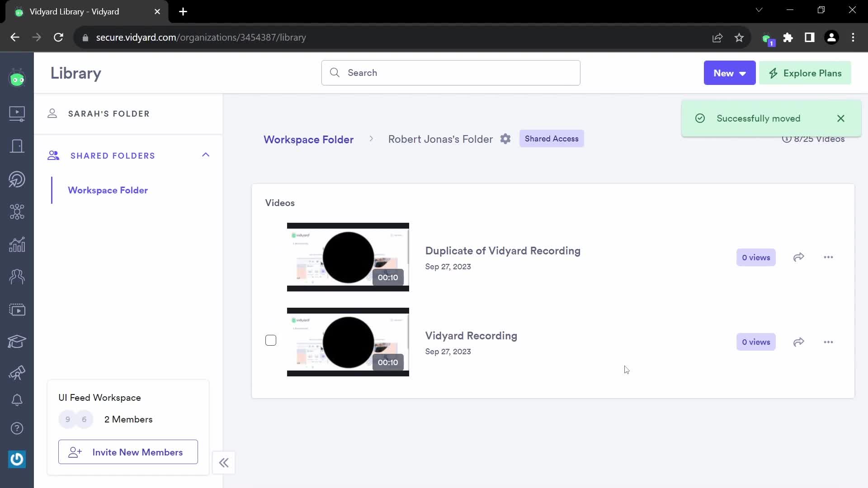The width and height of the screenshot is (868, 488).
Task: Go back to the previous page
Action: click(15, 38)
